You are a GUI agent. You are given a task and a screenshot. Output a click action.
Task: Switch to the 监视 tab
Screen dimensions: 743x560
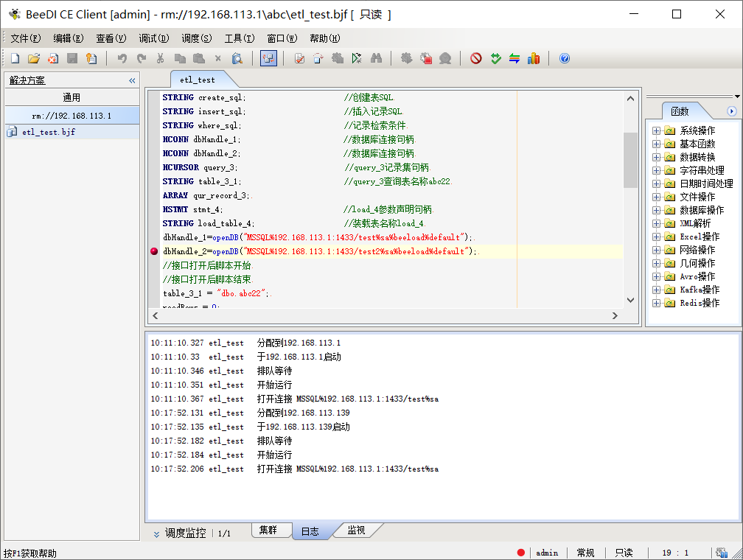tap(356, 530)
